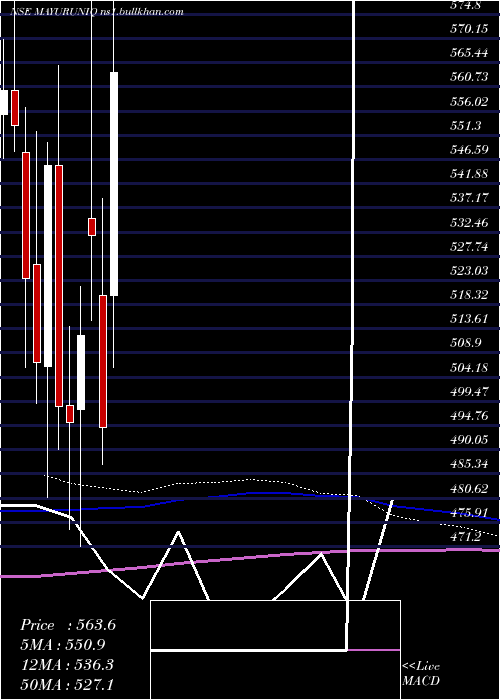Click the 5MA : 550.9 value
This screenshot has height=700, width=500.
tap(63, 645)
